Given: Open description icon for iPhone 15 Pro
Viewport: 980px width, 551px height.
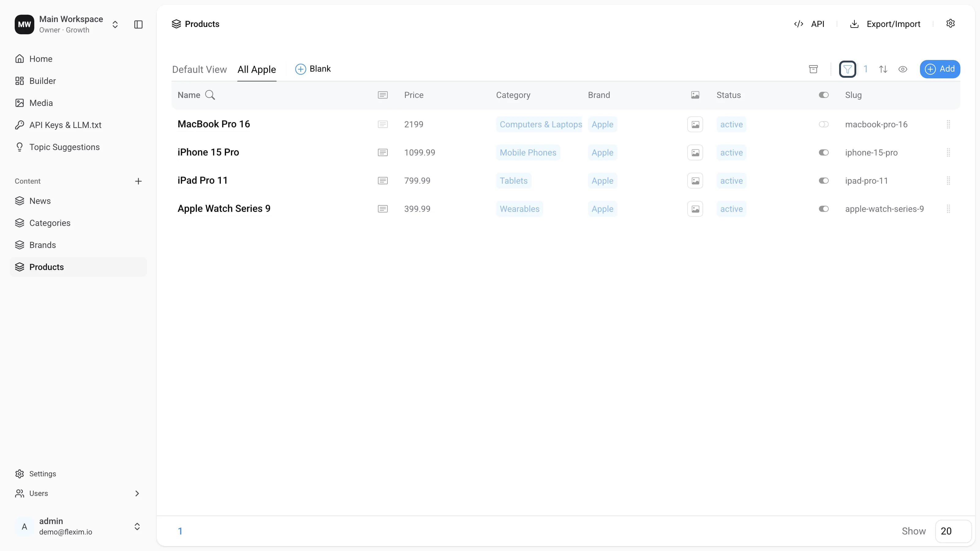Looking at the screenshot, I should [383, 152].
